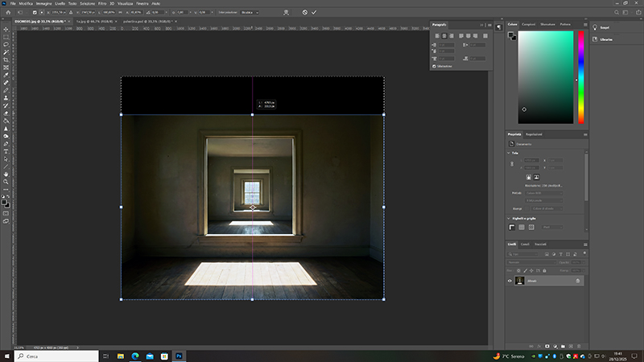Cancel the transform with the circle-slash icon
644x362 pixels.
pos(304,12)
